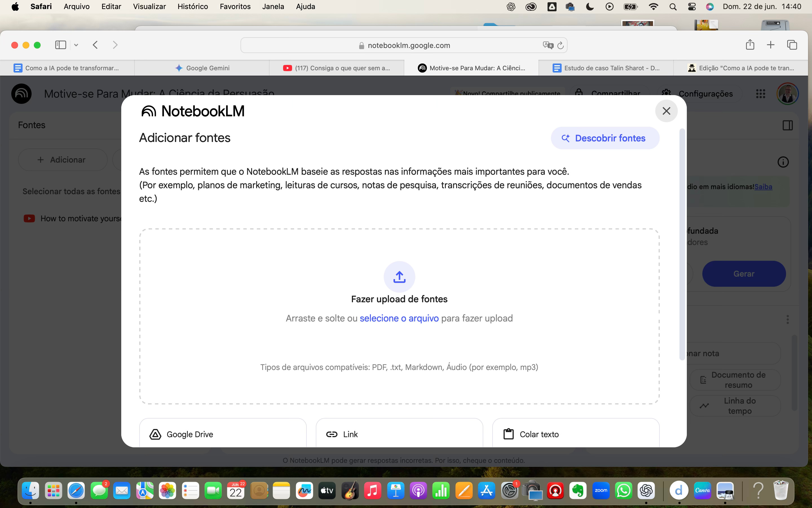Choose Google Drive as source

pyautogui.click(x=223, y=433)
